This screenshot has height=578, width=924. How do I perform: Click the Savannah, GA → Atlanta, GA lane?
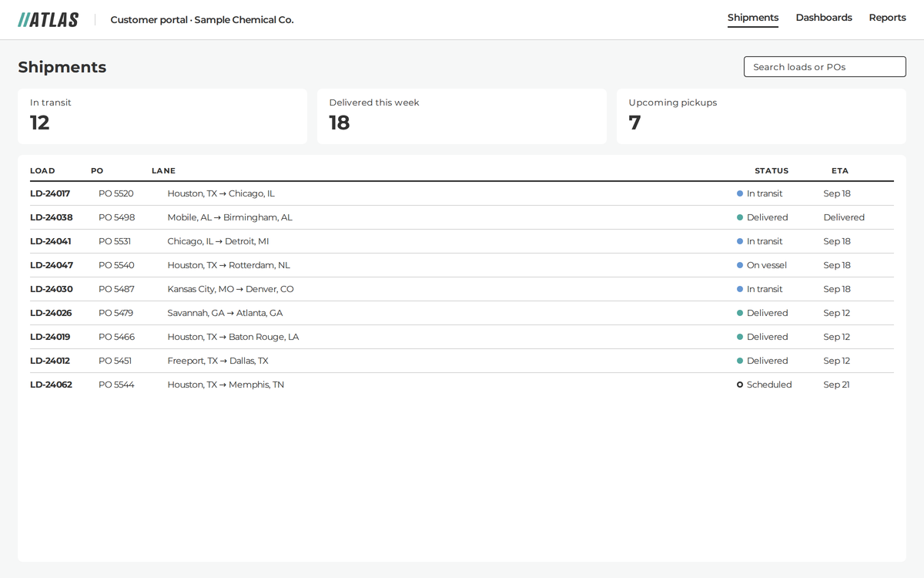(225, 313)
